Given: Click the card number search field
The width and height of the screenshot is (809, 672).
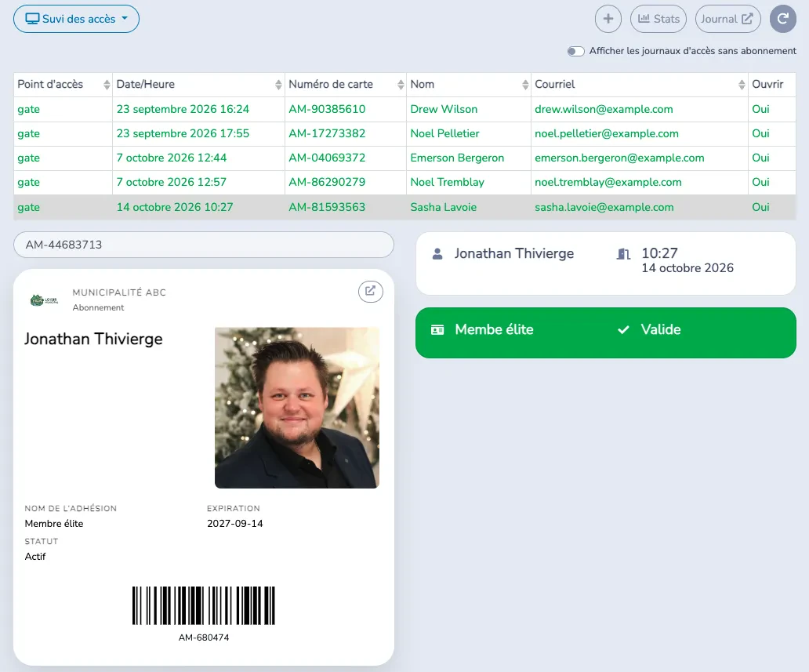Looking at the screenshot, I should (203, 245).
